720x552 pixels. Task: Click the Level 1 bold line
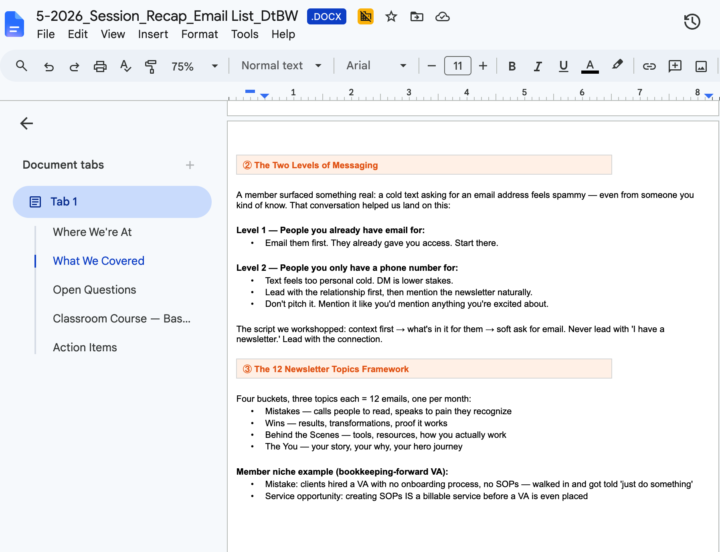(330, 230)
